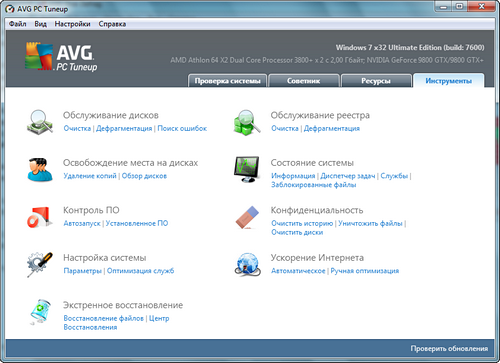The image size is (500, 363).
Task: Click the Обслуживание дисков heading
Action: tap(111, 115)
